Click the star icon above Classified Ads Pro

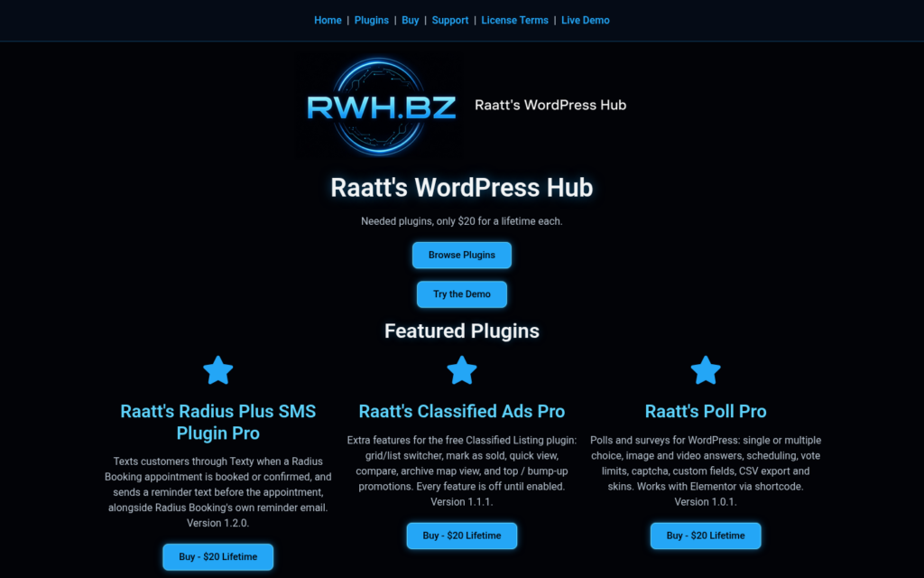click(x=462, y=370)
